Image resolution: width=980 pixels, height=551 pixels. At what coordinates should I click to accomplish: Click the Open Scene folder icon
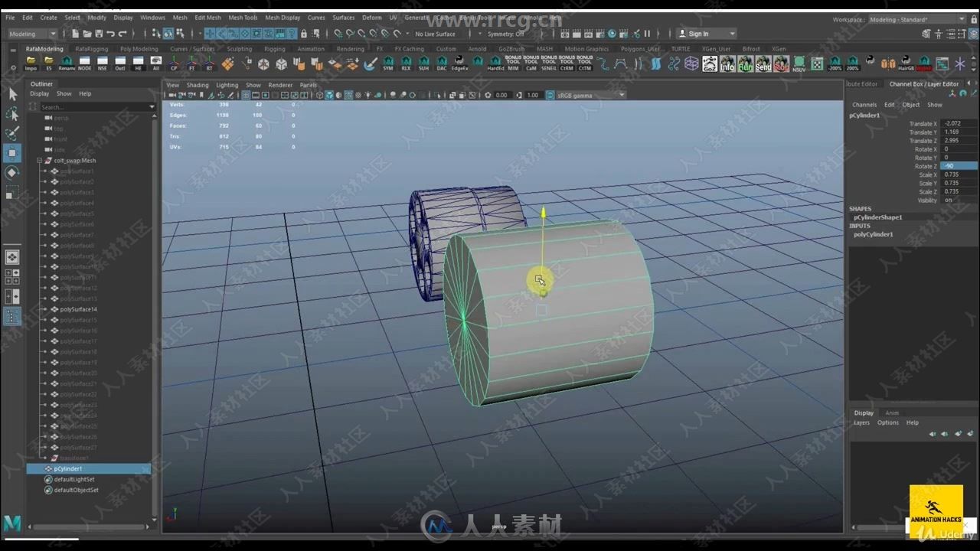87,34
